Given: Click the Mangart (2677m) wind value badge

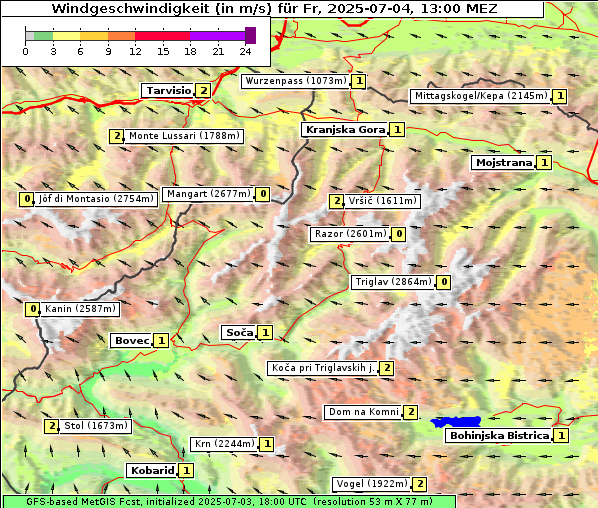Looking at the screenshot, I should (263, 194).
